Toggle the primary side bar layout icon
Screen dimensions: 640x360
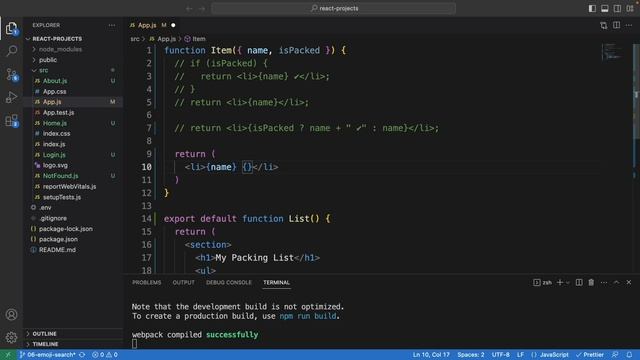pos(592,9)
